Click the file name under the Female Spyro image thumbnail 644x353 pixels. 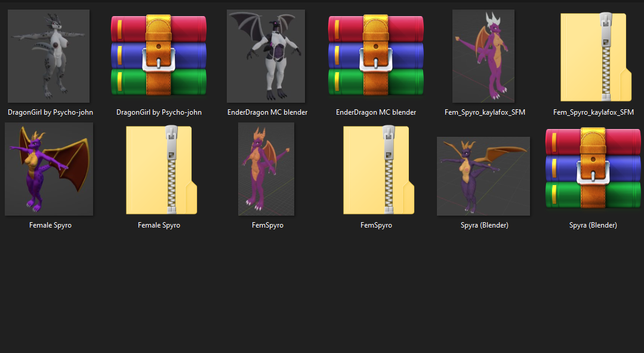[51, 225]
